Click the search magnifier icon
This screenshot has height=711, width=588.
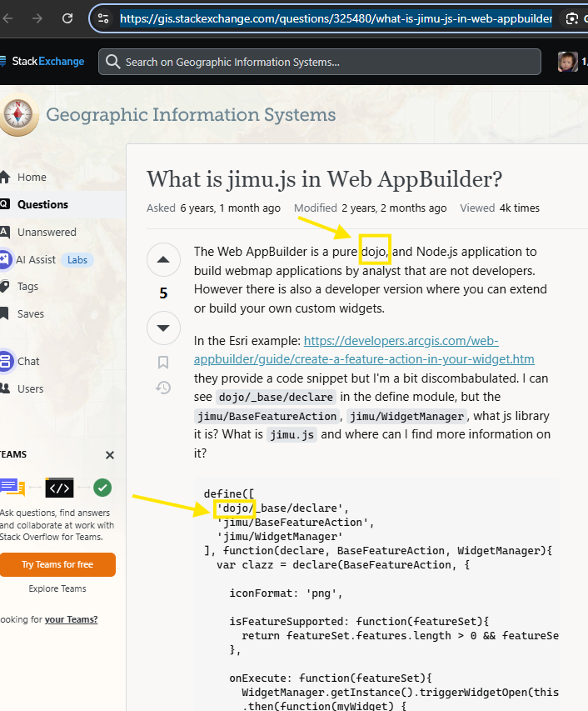112,62
